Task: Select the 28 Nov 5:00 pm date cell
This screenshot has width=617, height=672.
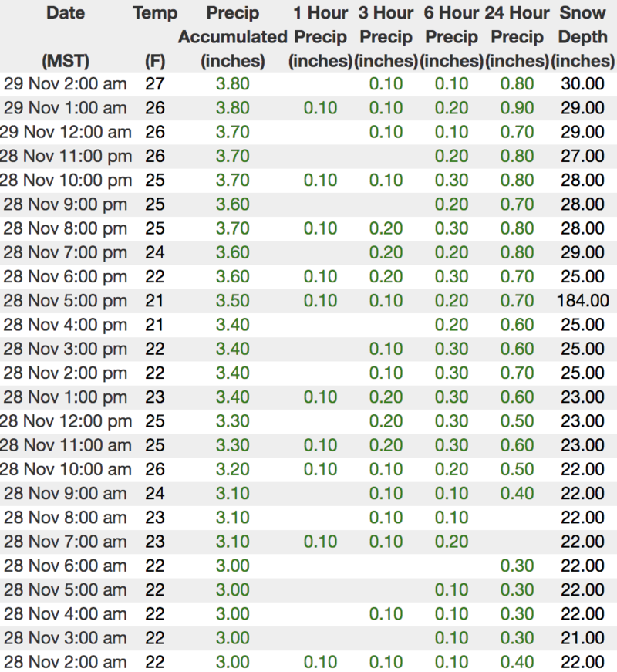Action: pyautogui.click(x=66, y=300)
